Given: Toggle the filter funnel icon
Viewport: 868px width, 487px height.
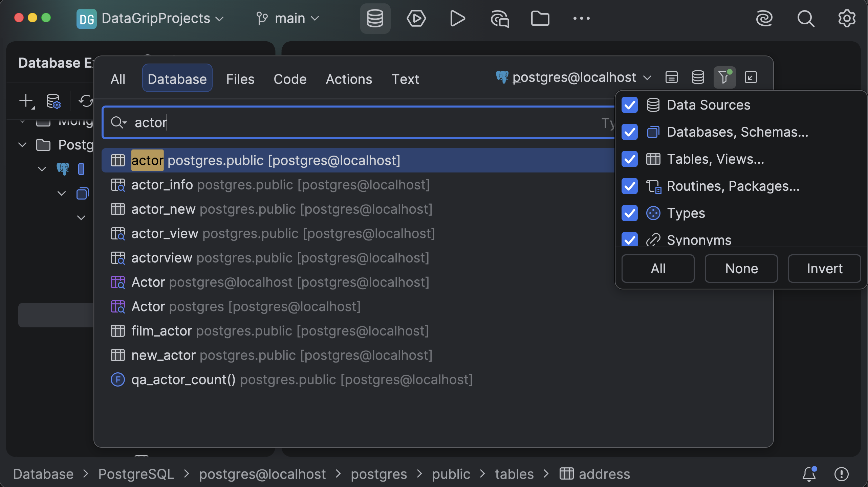Looking at the screenshot, I should coord(724,77).
